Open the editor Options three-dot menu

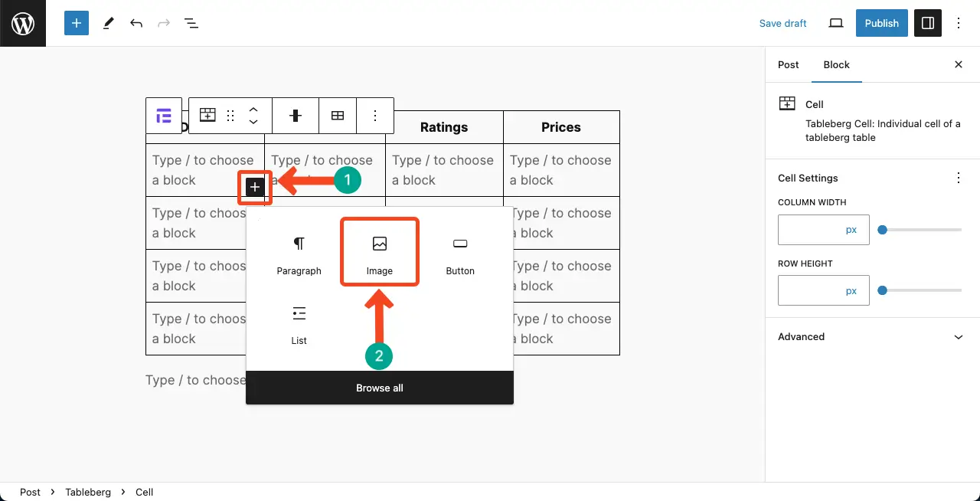click(x=959, y=23)
